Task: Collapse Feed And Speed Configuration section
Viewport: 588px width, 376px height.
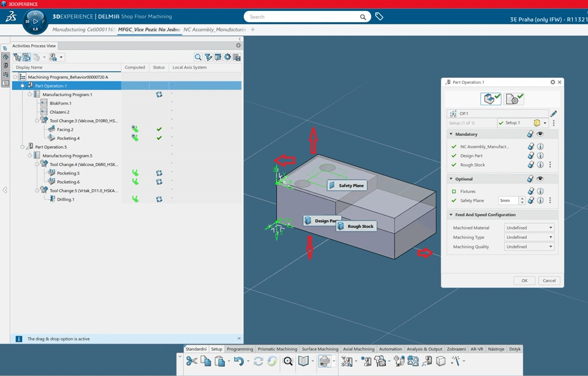Action: click(451, 215)
